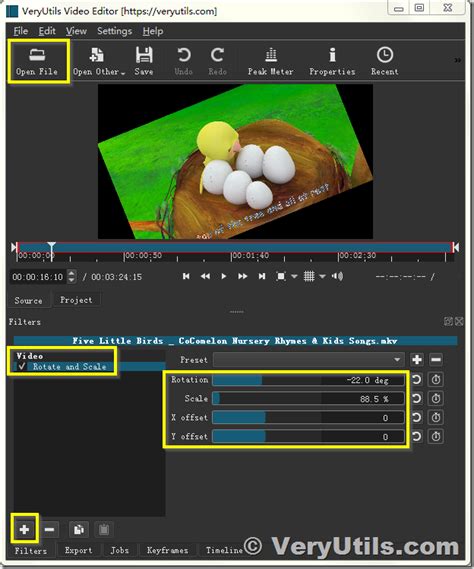Screen dimensions: 474x569
Task: Open the View menu
Action: click(x=76, y=31)
